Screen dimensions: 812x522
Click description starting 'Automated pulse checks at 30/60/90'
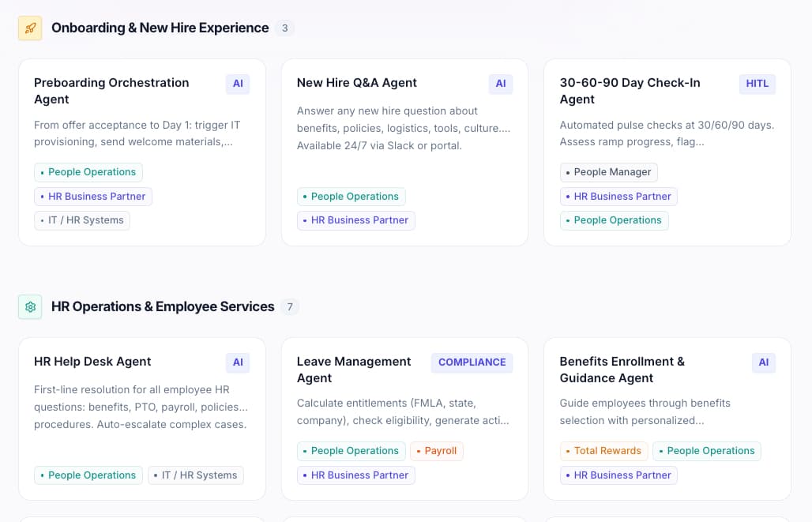pos(667,133)
